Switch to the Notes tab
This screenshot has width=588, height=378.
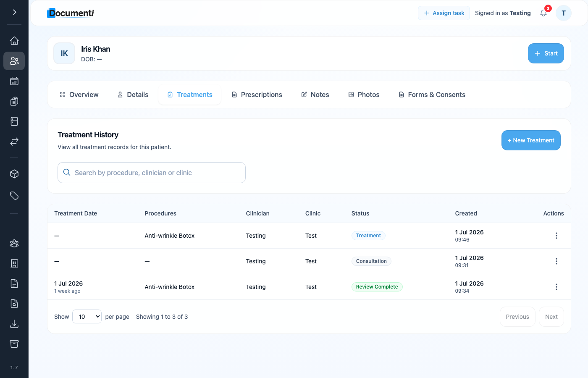pyautogui.click(x=315, y=94)
